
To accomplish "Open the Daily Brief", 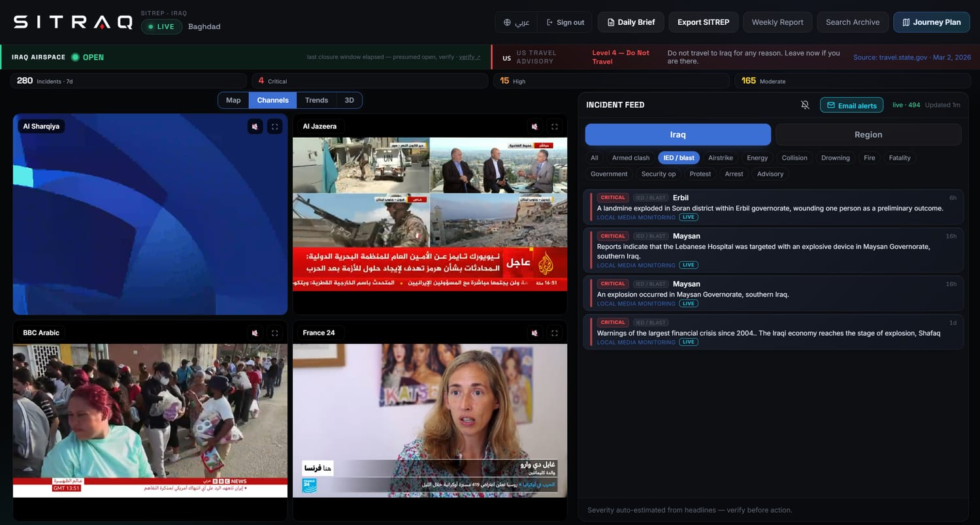I will point(631,22).
